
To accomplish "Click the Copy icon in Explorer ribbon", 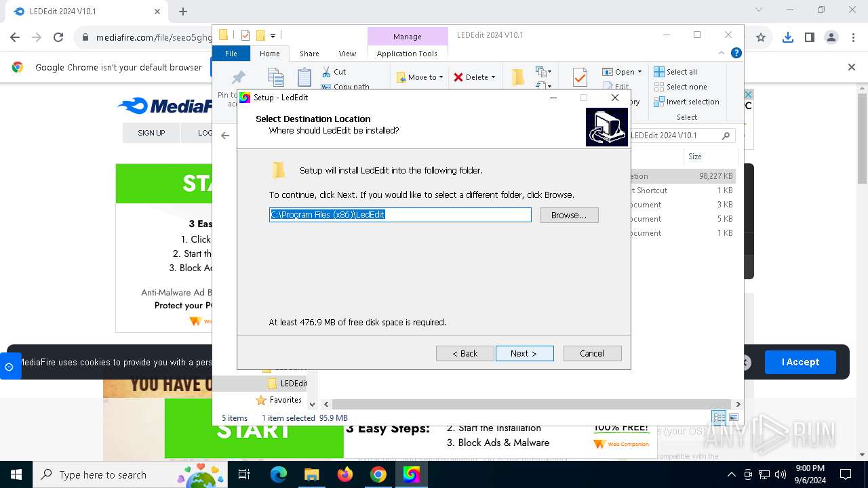I will (x=275, y=77).
